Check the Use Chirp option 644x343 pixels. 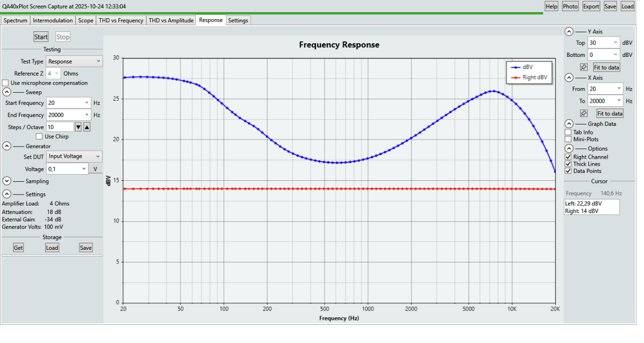click(x=39, y=136)
